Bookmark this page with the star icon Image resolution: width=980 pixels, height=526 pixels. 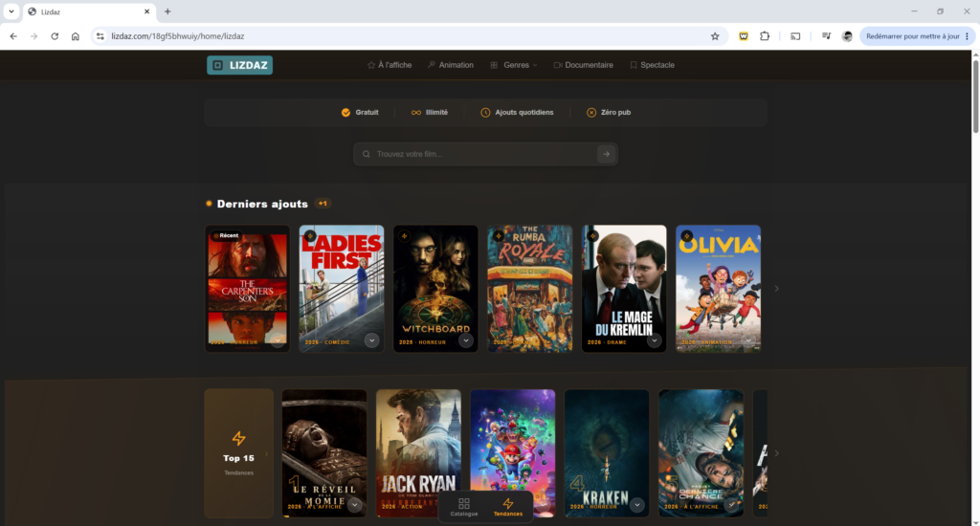point(715,36)
